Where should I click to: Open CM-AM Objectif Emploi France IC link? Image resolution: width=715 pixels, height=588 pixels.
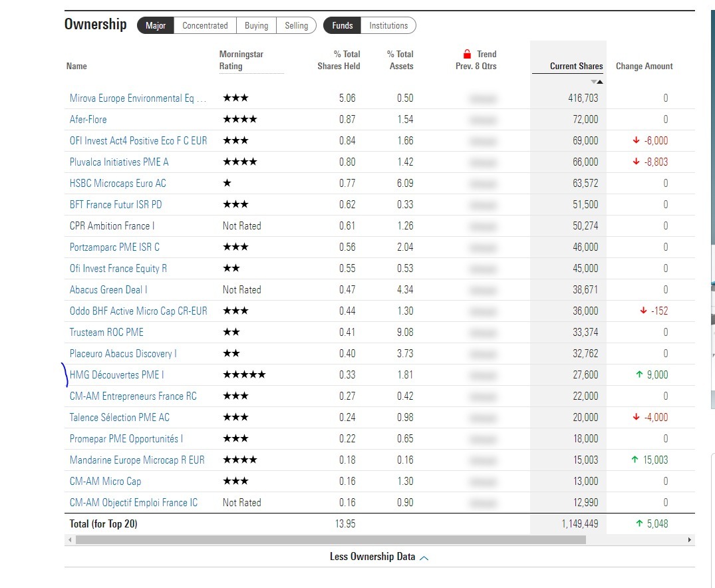coord(134,503)
